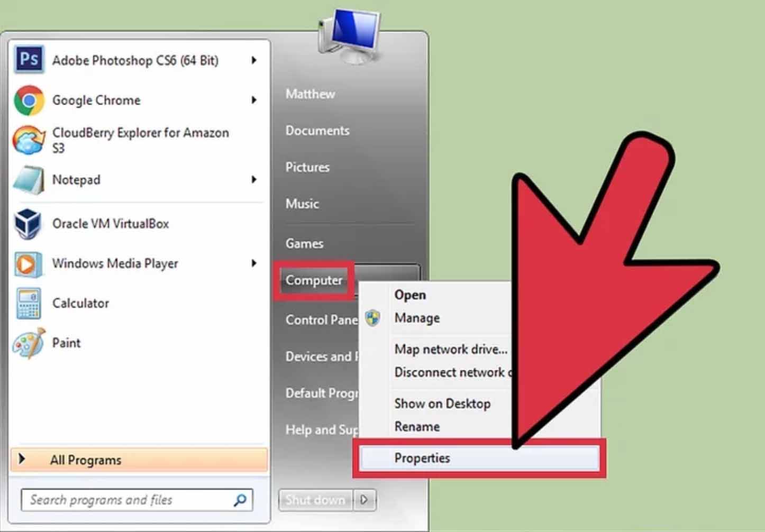Expand Notepad recent files arrow
The height and width of the screenshot is (532, 765).
(254, 180)
